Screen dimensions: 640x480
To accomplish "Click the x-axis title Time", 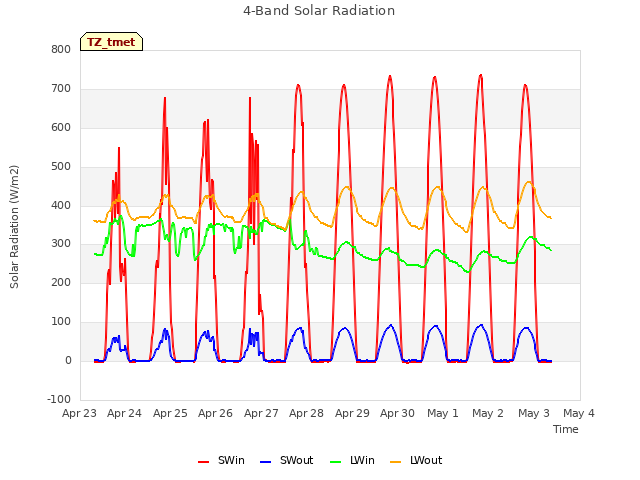I will coord(566,429).
